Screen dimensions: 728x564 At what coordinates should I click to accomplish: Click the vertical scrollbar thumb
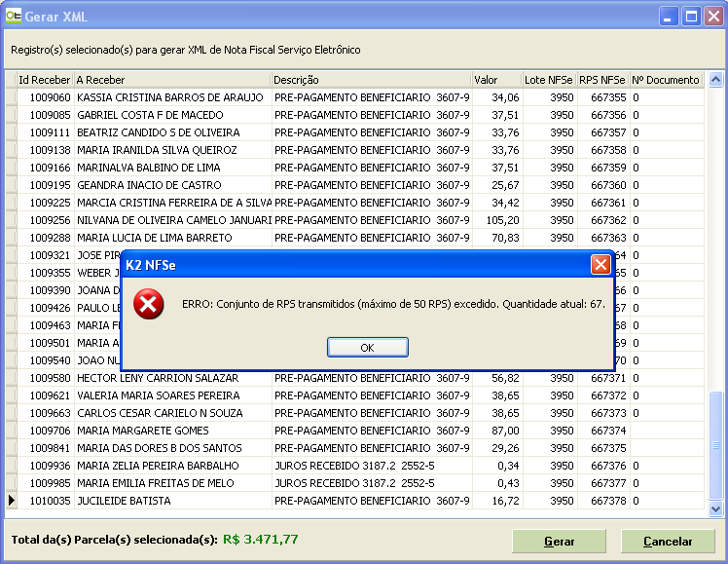click(715, 445)
